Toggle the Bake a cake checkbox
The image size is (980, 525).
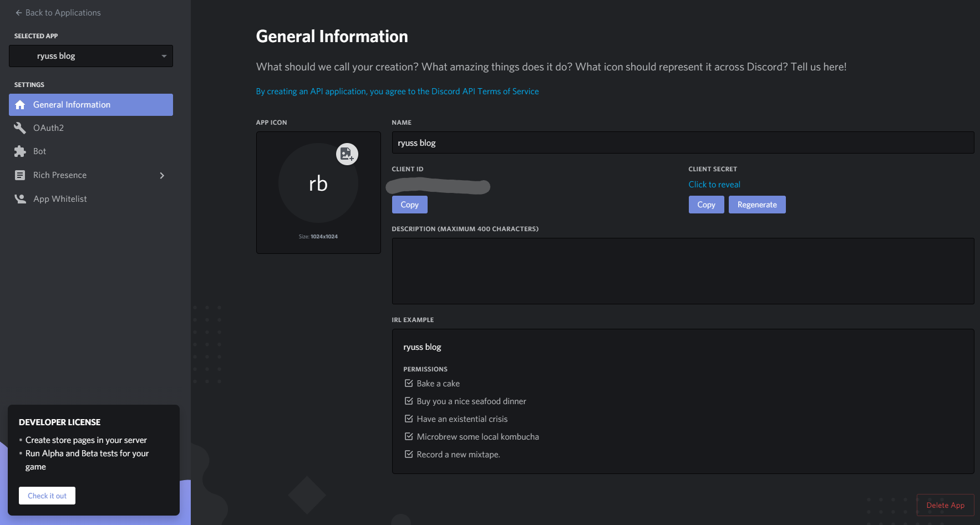(x=409, y=383)
